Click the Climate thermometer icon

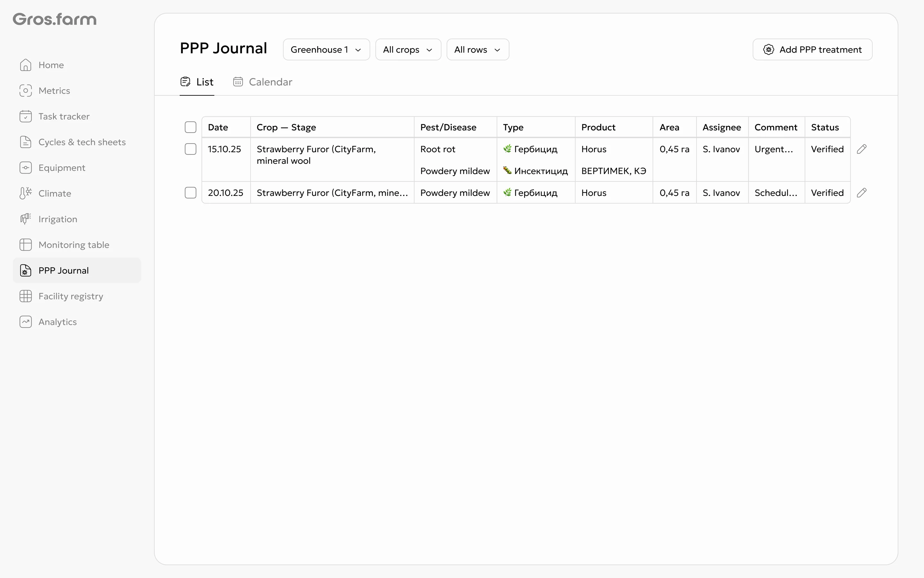(26, 193)
